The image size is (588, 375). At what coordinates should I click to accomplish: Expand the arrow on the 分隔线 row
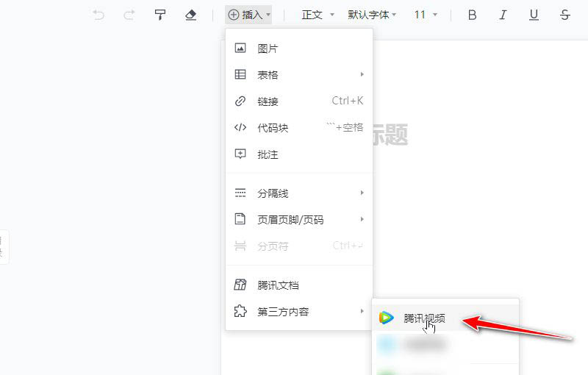pos(362,193)
